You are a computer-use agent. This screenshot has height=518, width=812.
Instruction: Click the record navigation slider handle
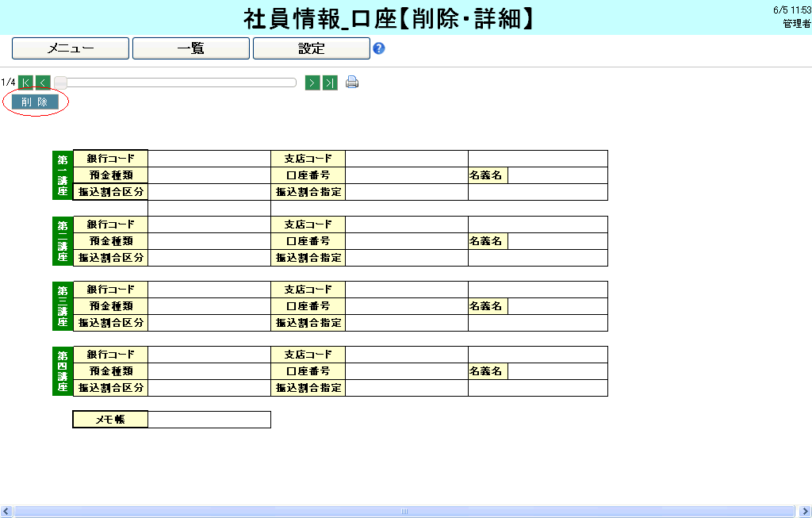point(60,82)
